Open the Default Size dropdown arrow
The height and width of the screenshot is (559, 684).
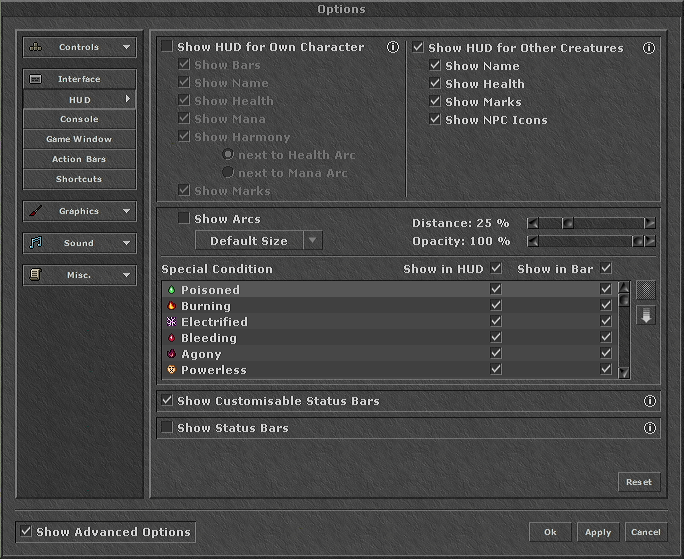click(313, 240)
